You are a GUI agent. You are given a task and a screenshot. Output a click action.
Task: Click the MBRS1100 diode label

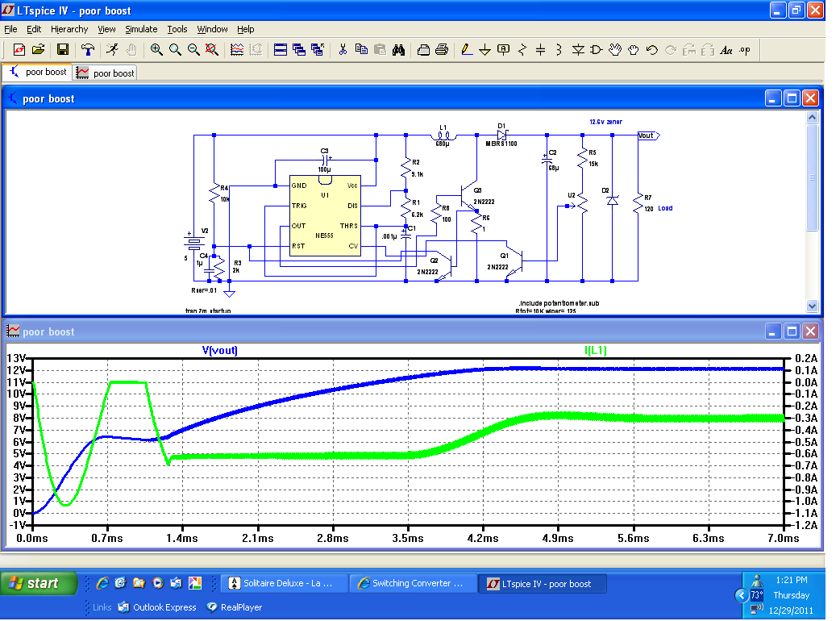pyautogui.click(x=501, y=144)
